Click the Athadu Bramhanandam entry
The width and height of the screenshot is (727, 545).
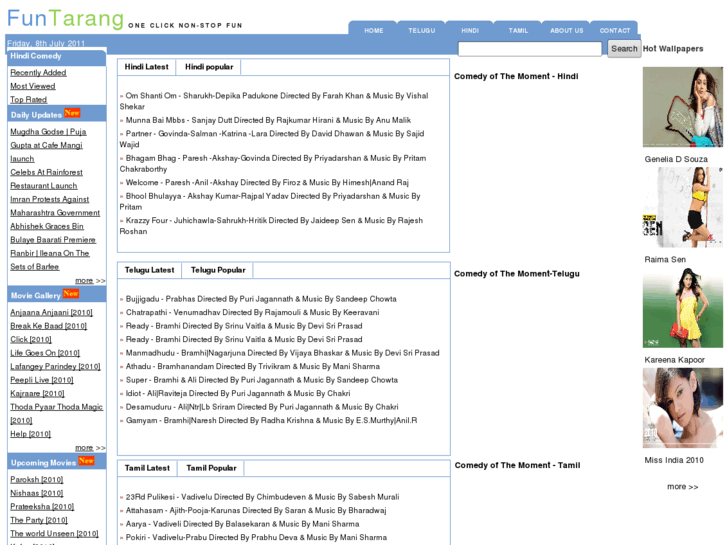click(x=253, y=366)
